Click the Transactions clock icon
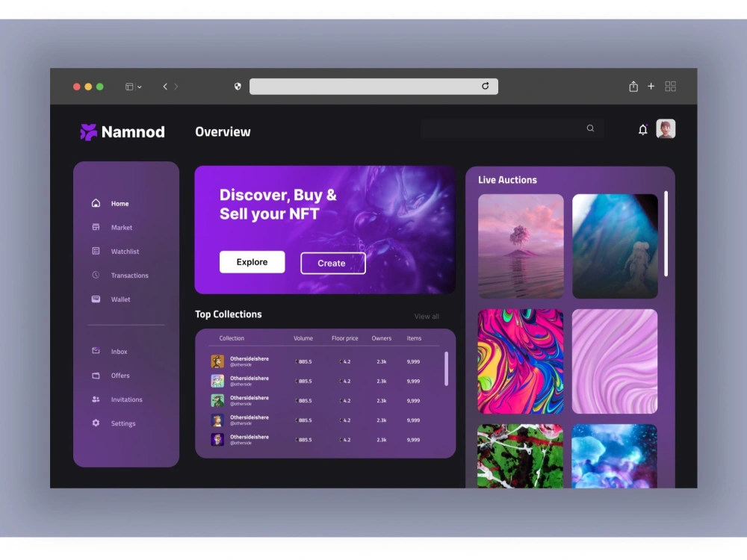Viewport: 747px width, 560px height. tap(96, 275)
